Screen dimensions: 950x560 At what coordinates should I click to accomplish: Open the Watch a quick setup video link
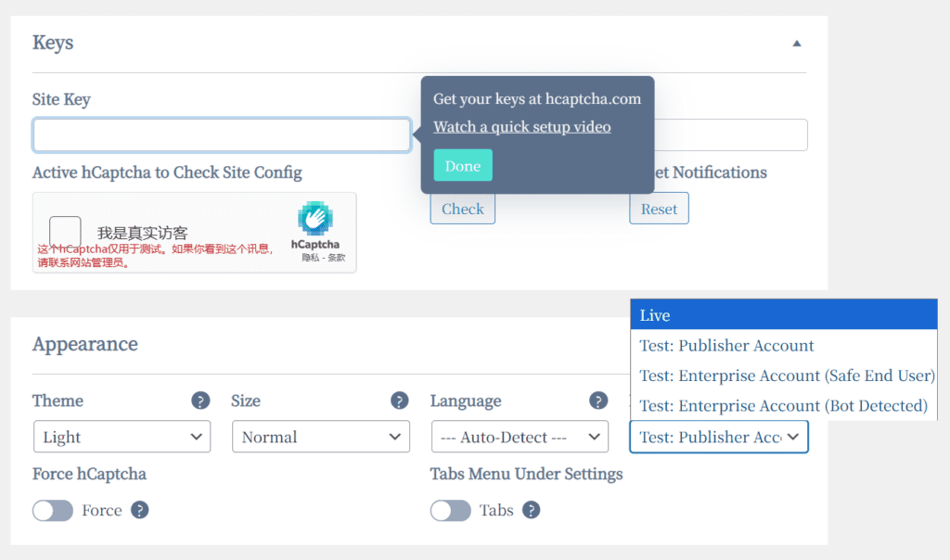point(522,127)
